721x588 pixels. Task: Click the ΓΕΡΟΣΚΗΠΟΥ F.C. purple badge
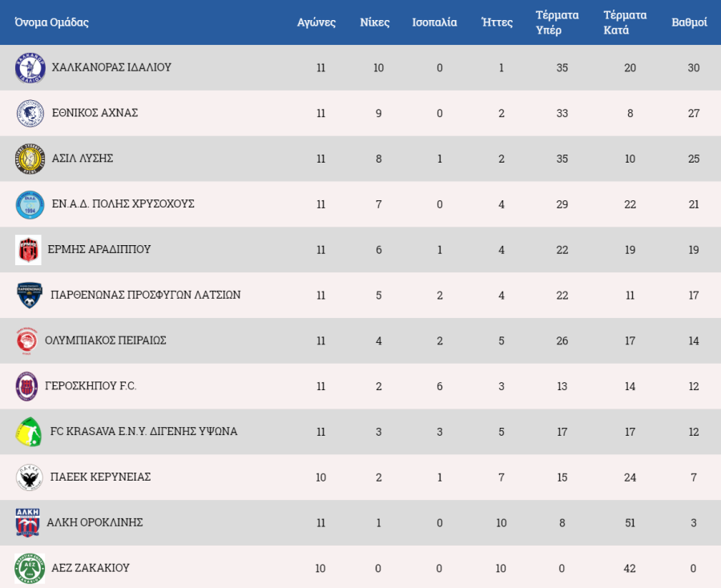pyautogui.click(x=26, y=386)
